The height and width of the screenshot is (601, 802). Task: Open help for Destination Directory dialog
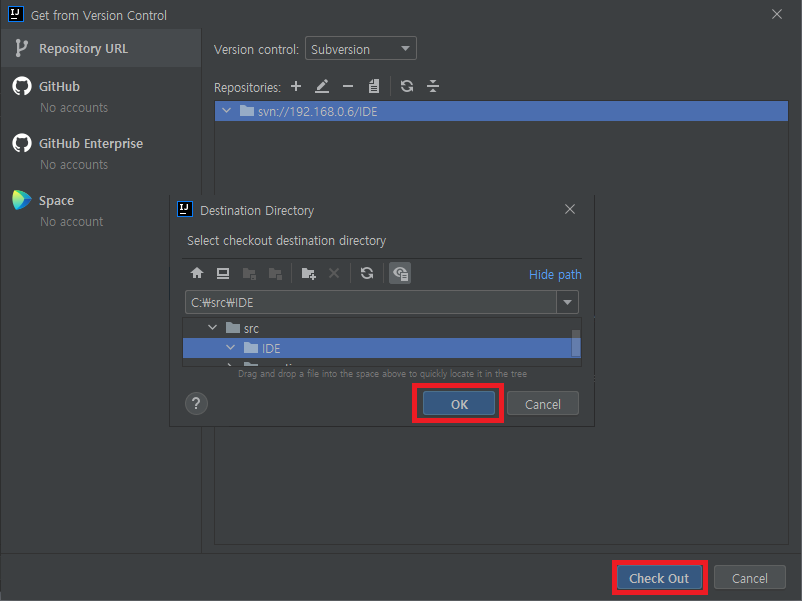point(196,404)
